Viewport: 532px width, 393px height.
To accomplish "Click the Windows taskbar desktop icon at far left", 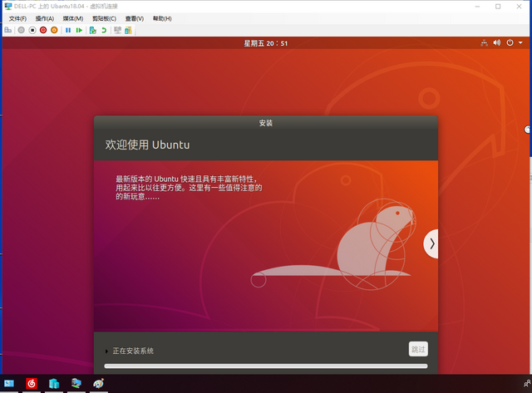I will (x=9, y=384).
